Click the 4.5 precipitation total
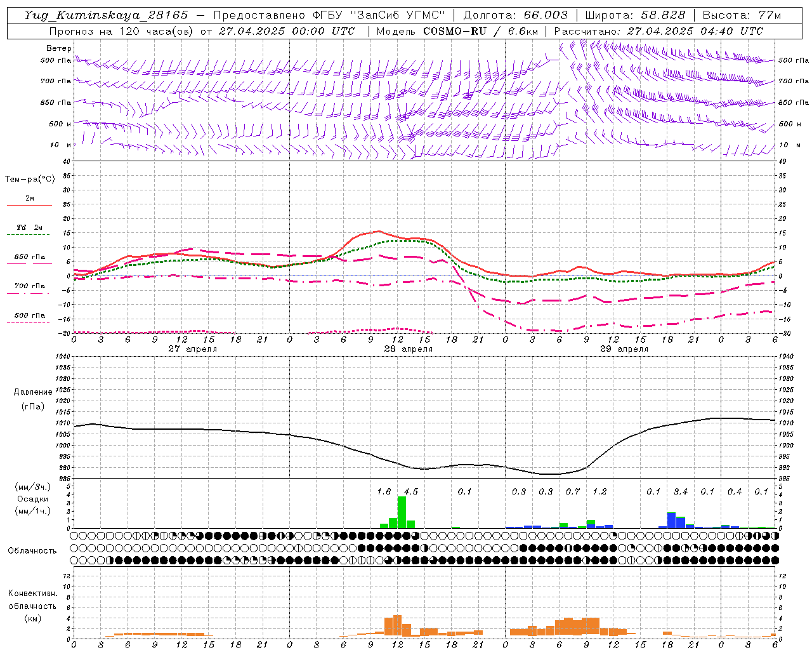812x650 pixels. [x=411, y=491]
